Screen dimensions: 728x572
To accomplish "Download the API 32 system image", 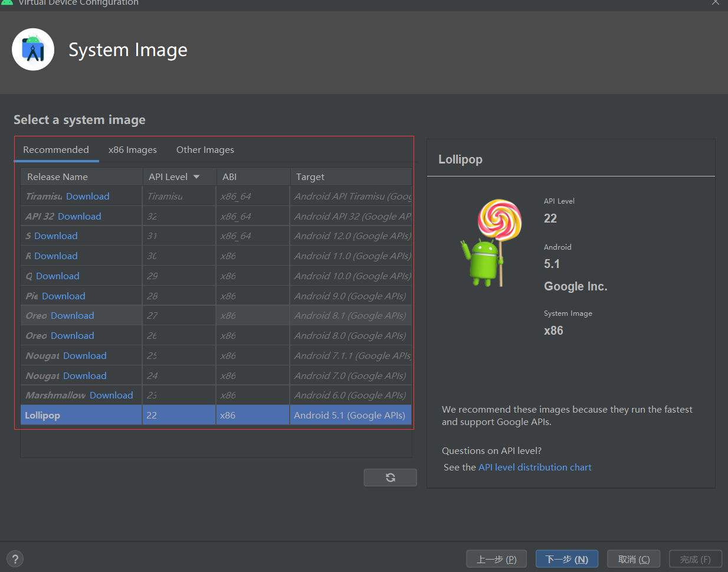I will (80, 216).
